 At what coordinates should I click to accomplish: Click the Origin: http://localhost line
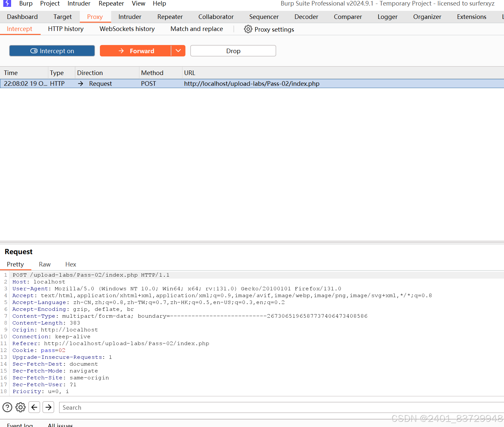click(x=55, y=330)
